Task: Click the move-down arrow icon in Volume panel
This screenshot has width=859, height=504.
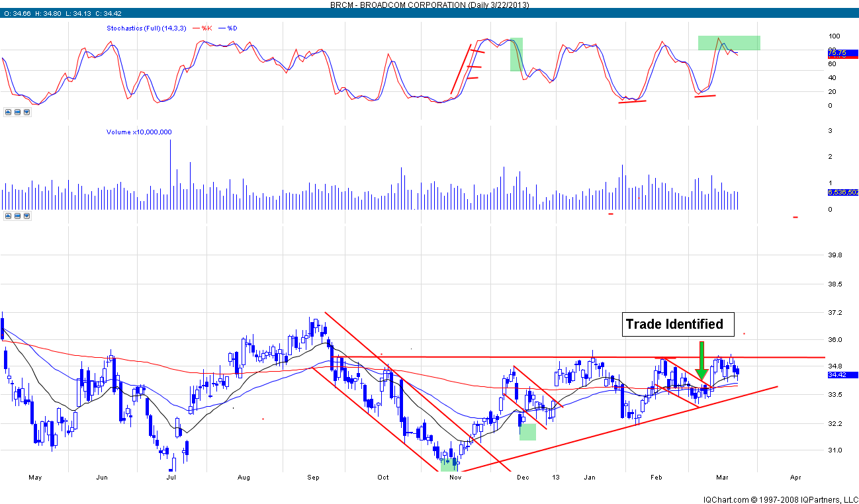Action: [x=26, y=216]
